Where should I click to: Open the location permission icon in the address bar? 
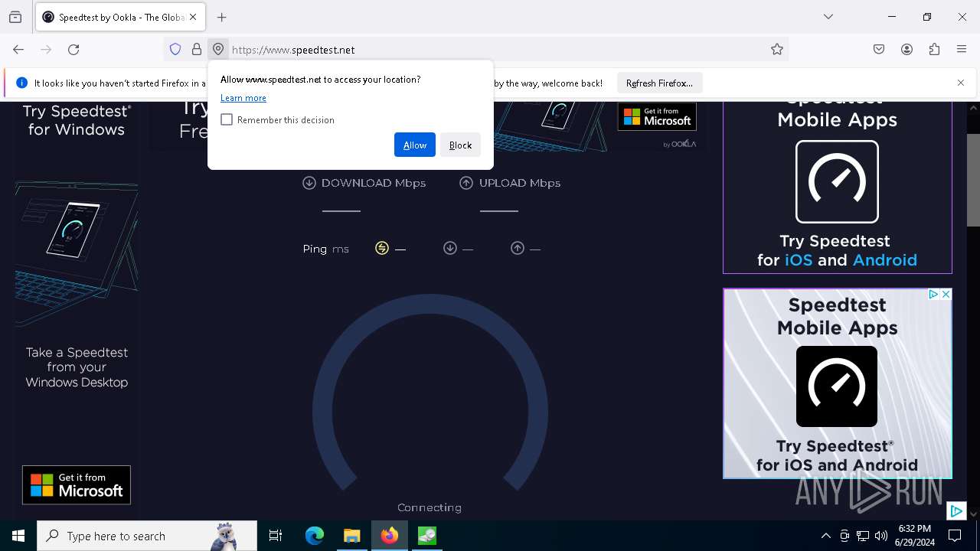(218, 50)
